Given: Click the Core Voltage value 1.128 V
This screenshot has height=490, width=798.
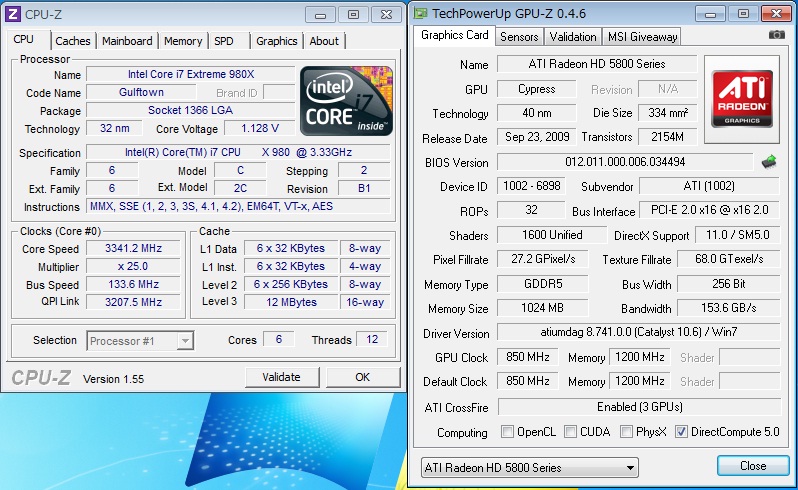Looking at the screenshot, I should pyautogui.click(x=260, y=128).
